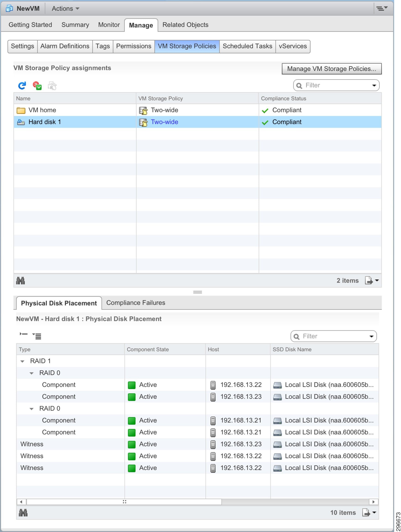Viewport: 401px width, 532px height.
Task: Open the Scheduled Tasks tab
Action: point(247,46)
